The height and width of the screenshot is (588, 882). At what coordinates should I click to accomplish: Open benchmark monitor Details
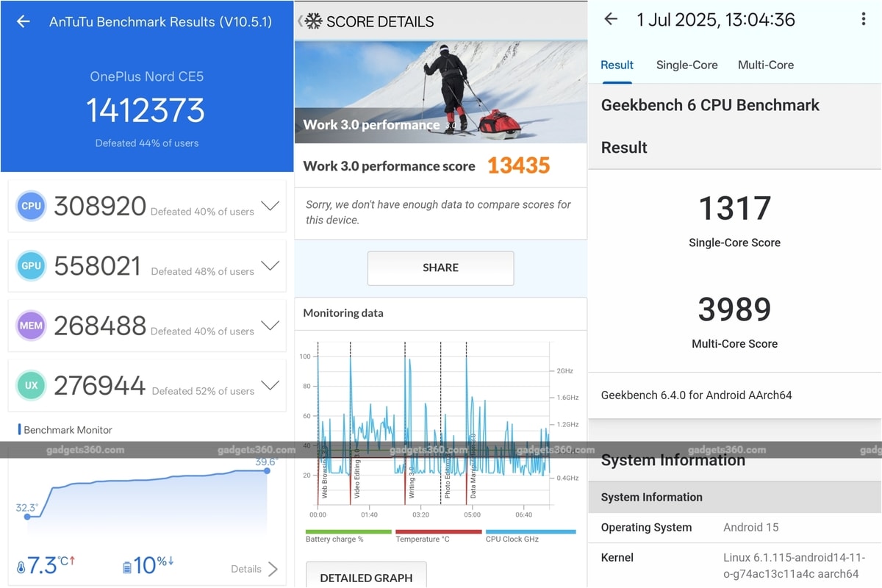click(x=254, y=569)
